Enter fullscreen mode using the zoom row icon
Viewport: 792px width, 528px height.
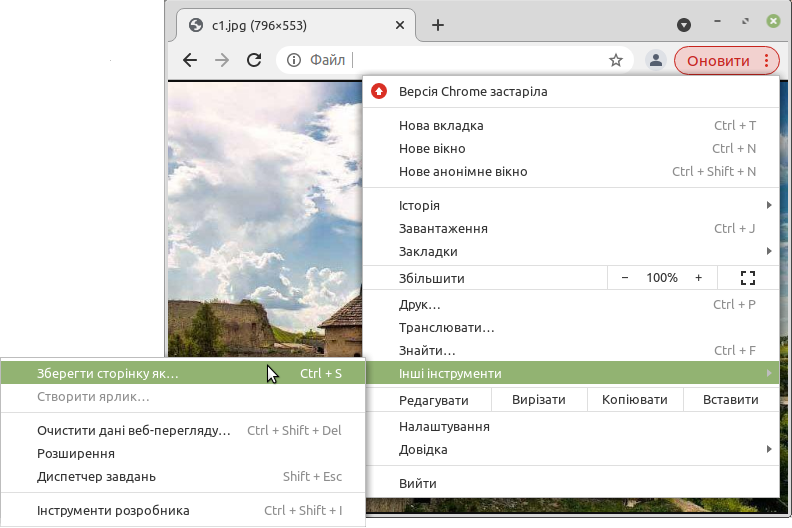point(747,278)
